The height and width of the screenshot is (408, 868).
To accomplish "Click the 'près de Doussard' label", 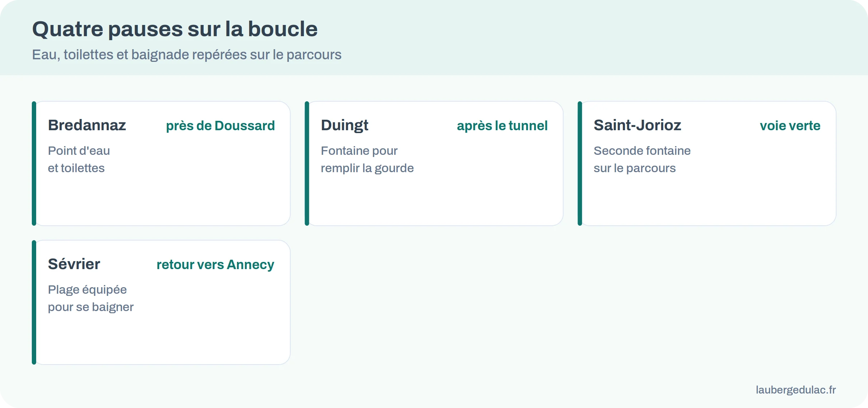I will (x=220, y=126).
